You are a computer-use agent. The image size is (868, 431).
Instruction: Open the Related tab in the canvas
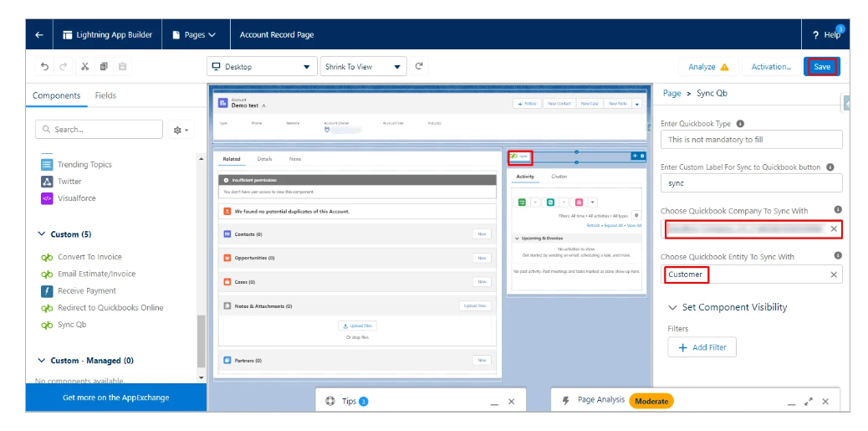click(232, 159)
